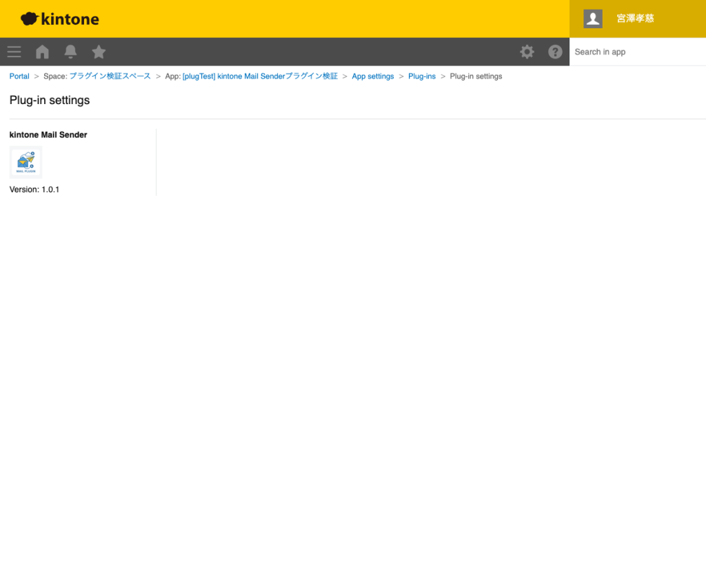This screenshot has height=588, width=706.
Task: Click the Plug-in settings breadcrumb entry
Action: pyautogui.click(x=476, y=76)
